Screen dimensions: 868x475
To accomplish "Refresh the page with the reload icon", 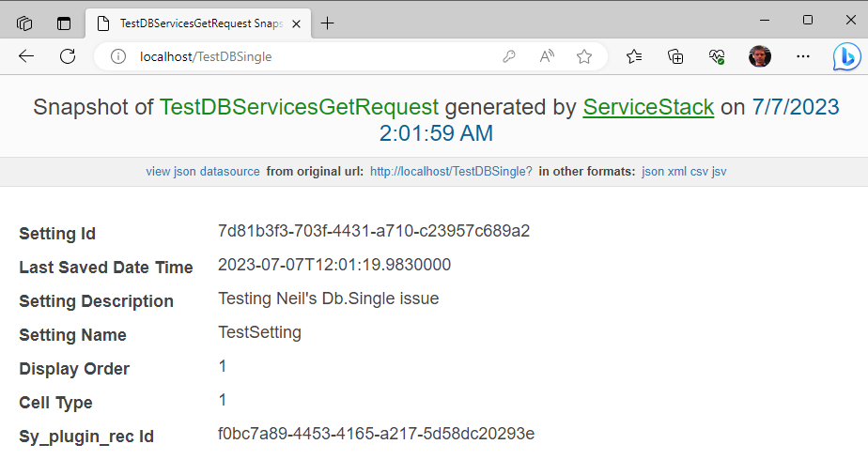I will [68, 56].
